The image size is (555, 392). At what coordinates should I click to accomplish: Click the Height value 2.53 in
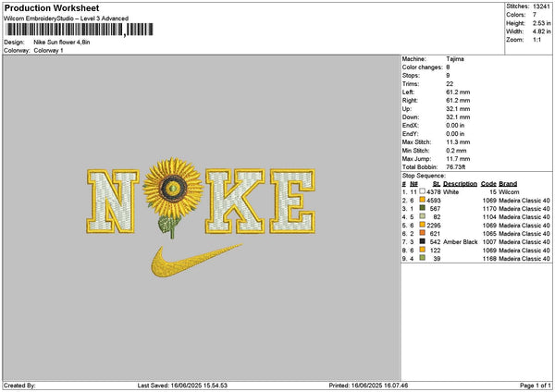point(541,23)
